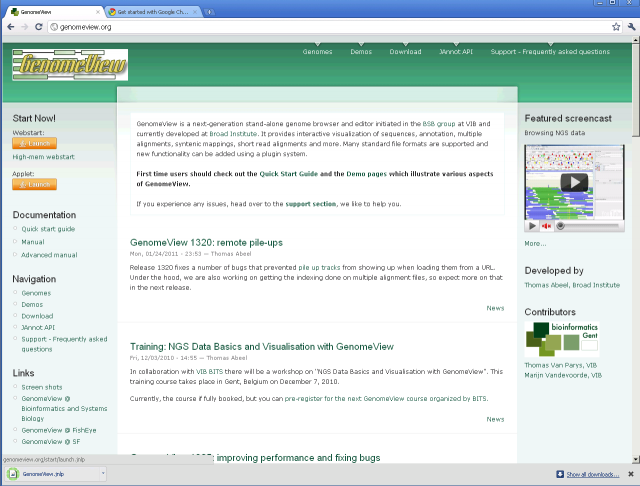Click the browser back arrow
The image size is (640, 486).
pyautogui.click(x=11, y=27)
